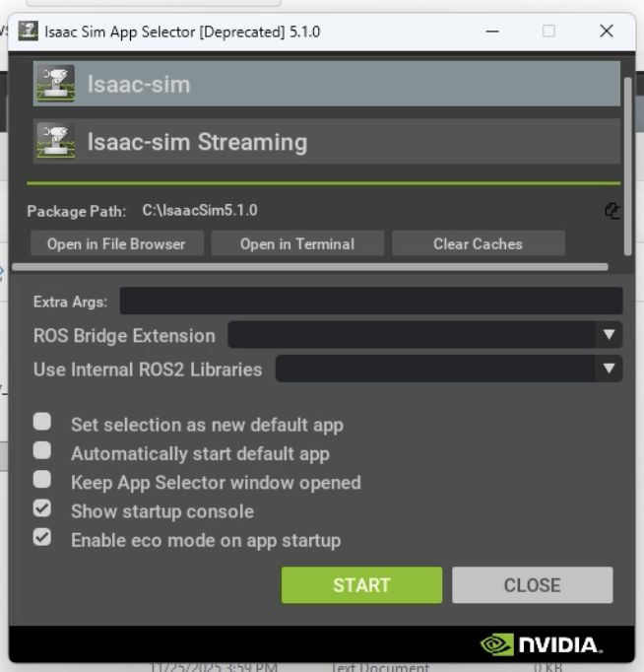Check Automatically start default app

click(x=42, y=450)
